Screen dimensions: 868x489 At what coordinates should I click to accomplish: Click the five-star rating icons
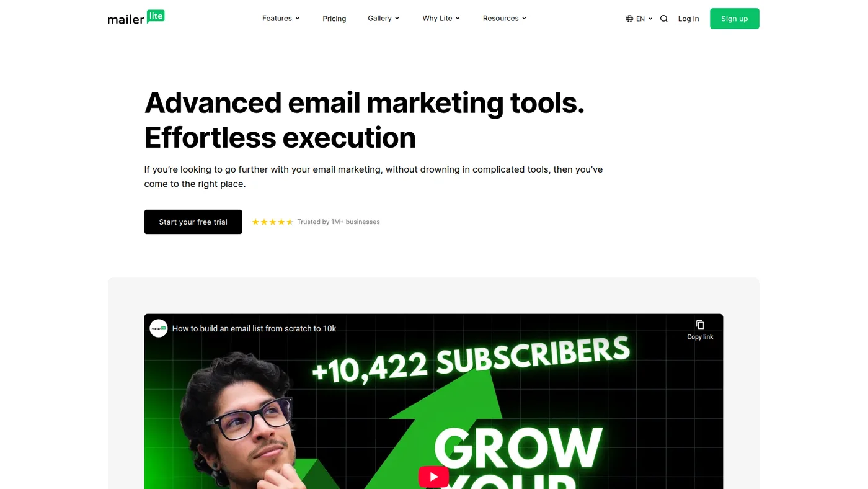(x=273, y=222)
